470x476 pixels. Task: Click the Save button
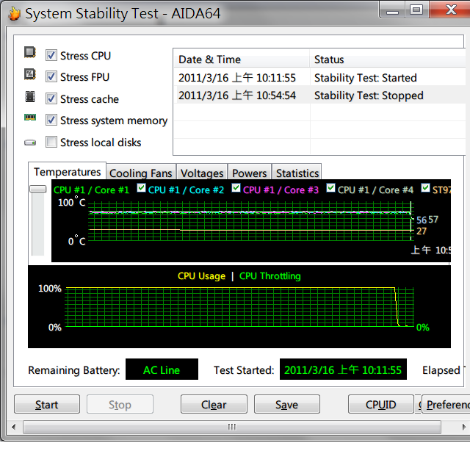286,404
